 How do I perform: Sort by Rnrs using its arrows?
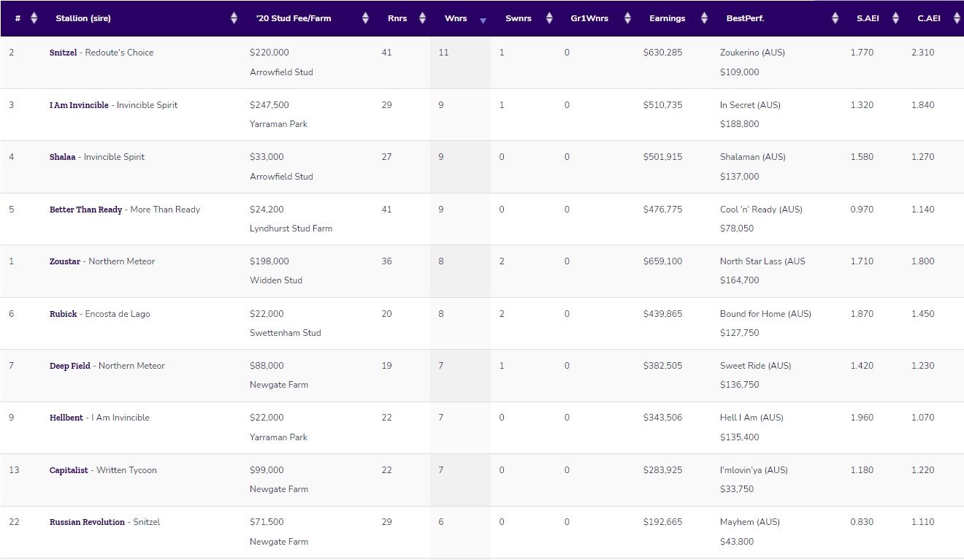coord(422,18)
